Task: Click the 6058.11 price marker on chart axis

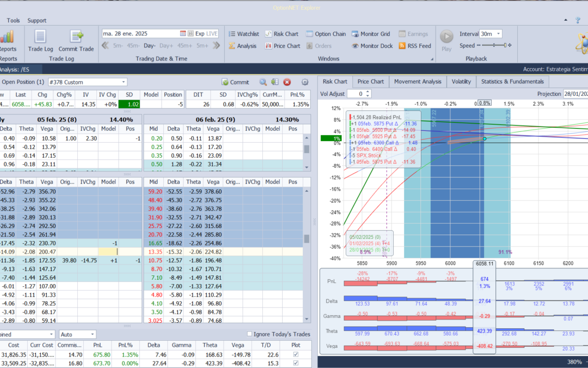Action: tap(485, 264)
